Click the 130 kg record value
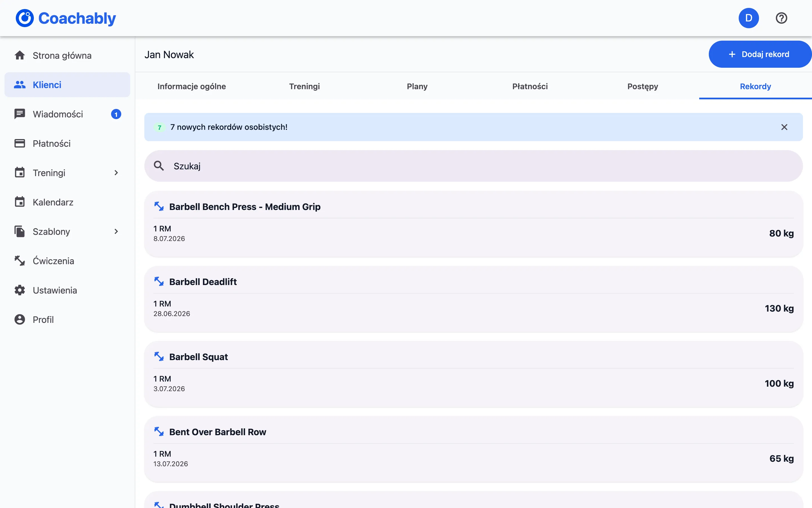 (779, 308)
